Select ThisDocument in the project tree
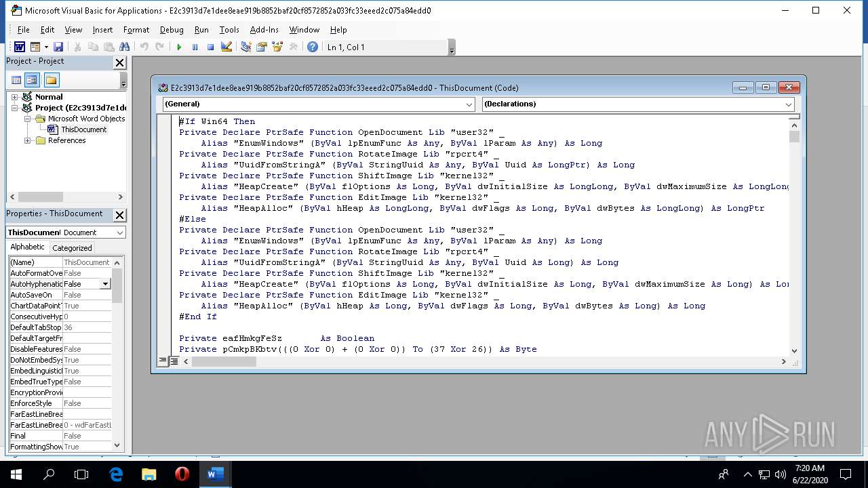This screenshot has height=488, width=868. pos(83,129)
